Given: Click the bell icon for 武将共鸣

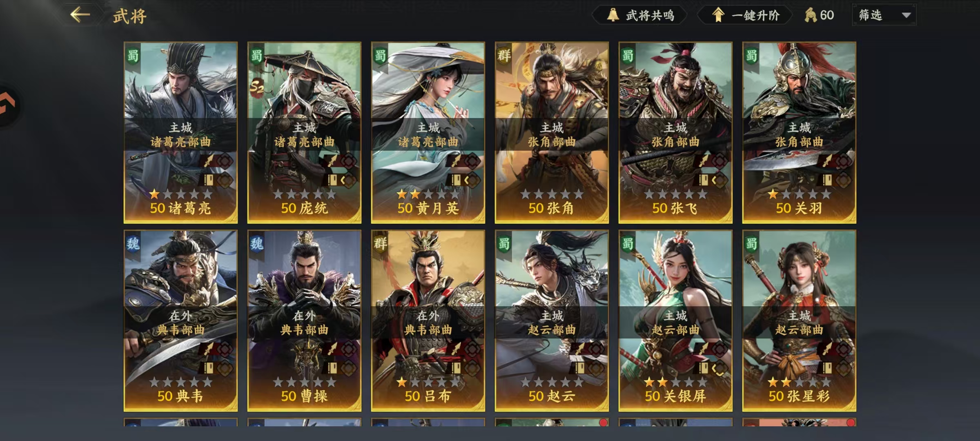Looking at the screenshot, I should [x=612, y=15].
